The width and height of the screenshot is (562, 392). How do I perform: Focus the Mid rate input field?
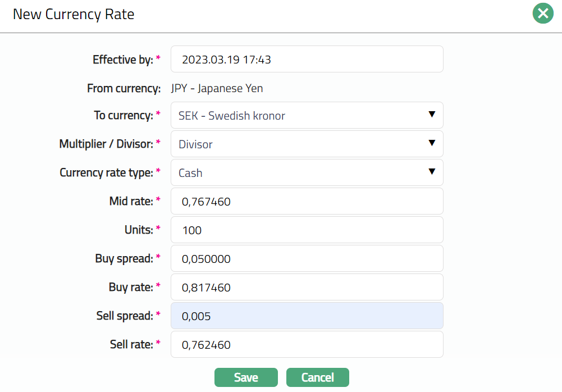click(307, 202)
